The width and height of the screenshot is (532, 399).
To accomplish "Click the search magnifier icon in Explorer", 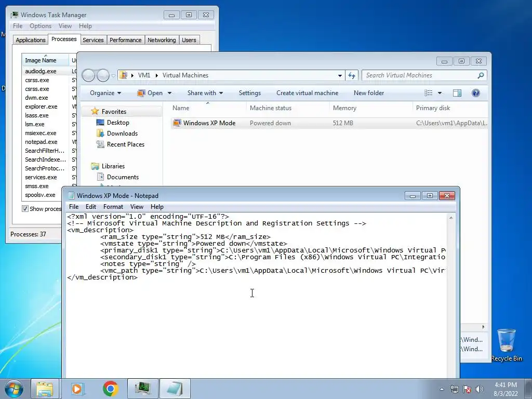I will (481, 75).
